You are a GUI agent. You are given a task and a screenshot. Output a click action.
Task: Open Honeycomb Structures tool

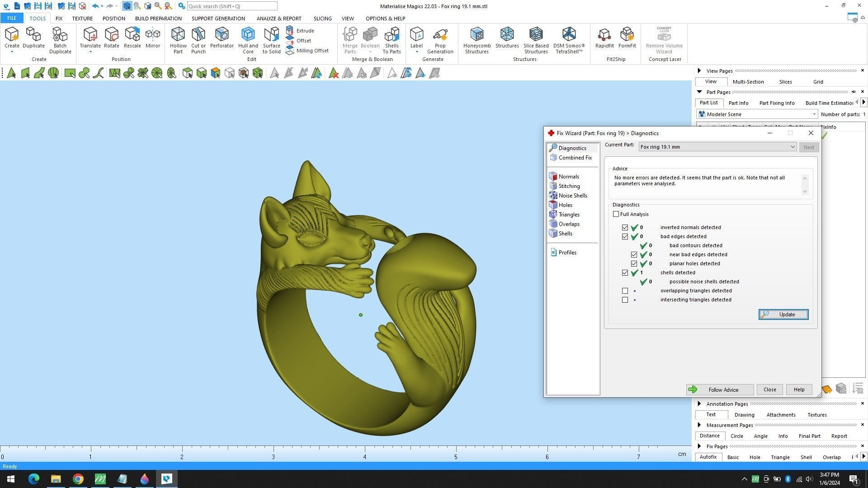click(x=477, y=40)
